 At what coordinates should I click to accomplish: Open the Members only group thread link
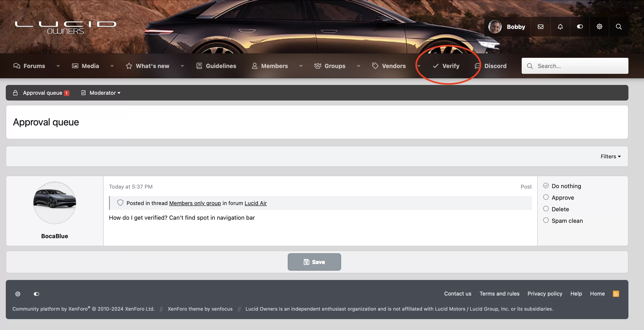(x=195, y=203)
